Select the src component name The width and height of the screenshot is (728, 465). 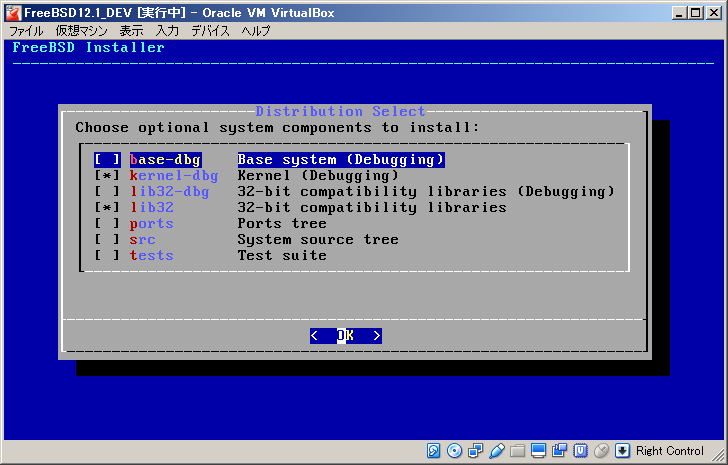pos(143,239)
